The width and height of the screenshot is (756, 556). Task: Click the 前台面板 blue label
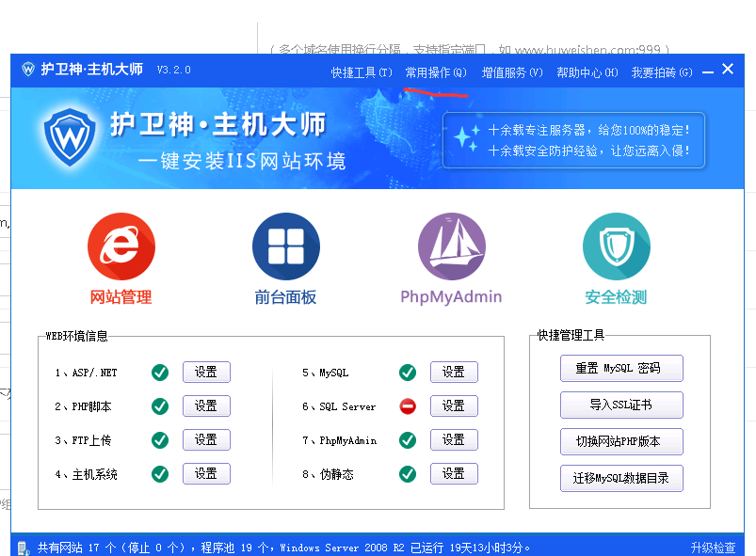285,297
